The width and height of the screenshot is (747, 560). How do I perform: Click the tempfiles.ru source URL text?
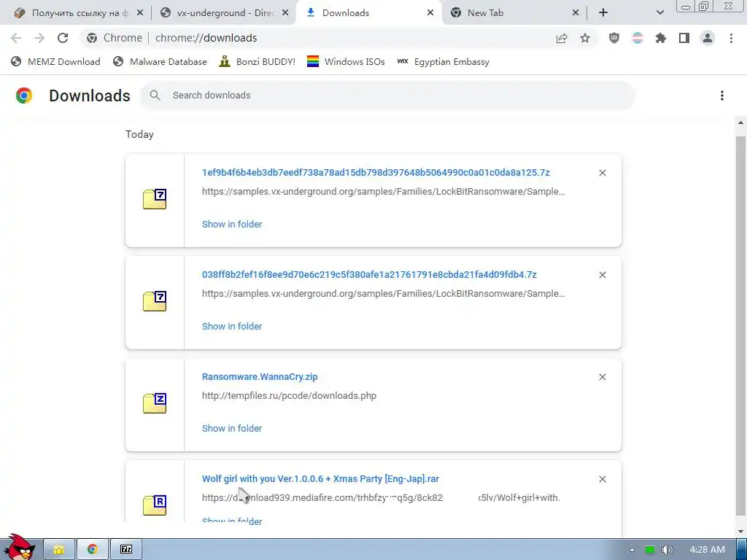click(289, 396)
